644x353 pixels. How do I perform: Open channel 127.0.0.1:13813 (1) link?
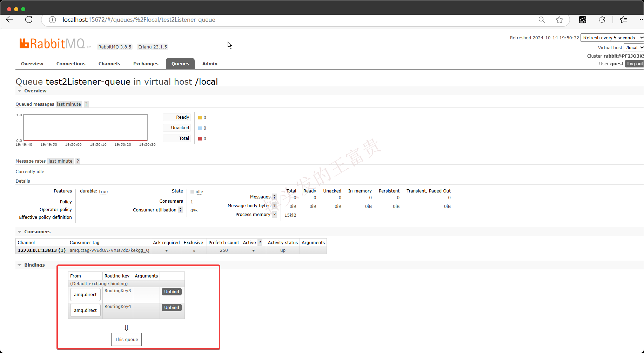[42, 250]
